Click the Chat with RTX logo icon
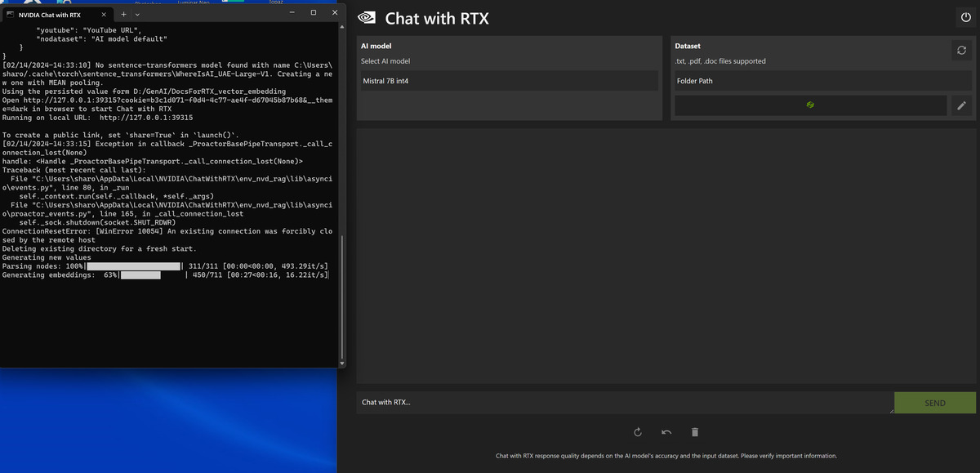The height and width of the screenshot is (473, 980). [366, 18]
